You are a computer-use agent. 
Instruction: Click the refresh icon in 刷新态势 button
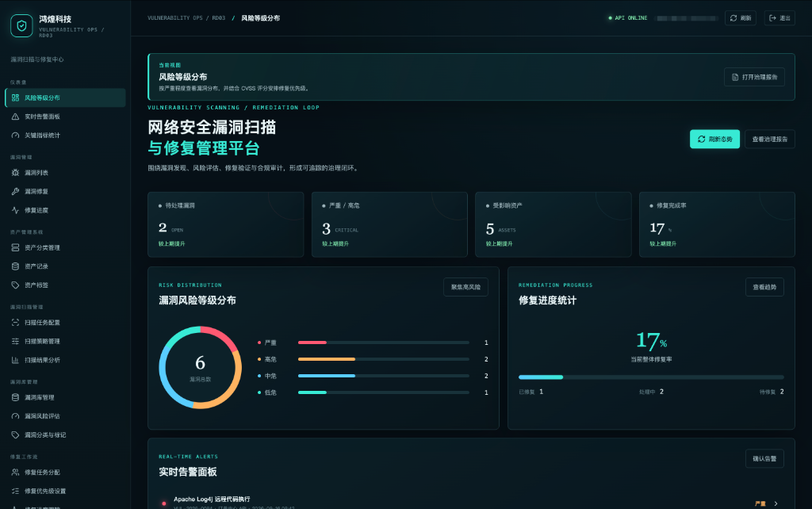(x=701, y=139)
